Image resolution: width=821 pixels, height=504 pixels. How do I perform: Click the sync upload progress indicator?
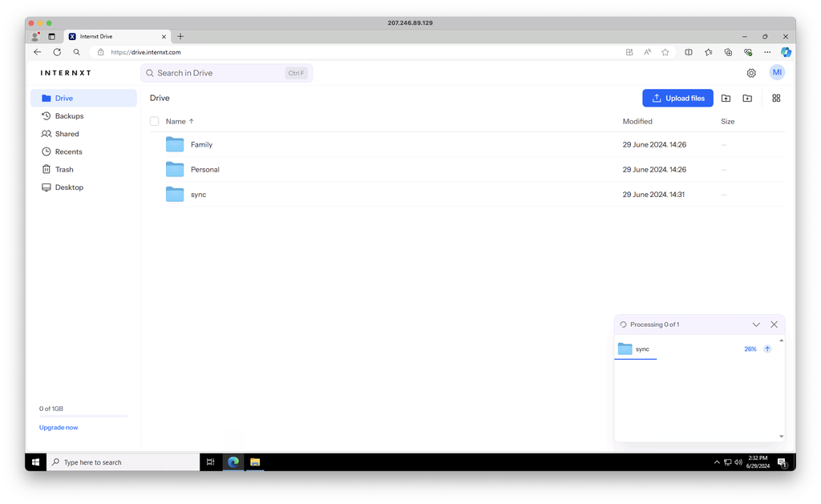pos(750,349)
